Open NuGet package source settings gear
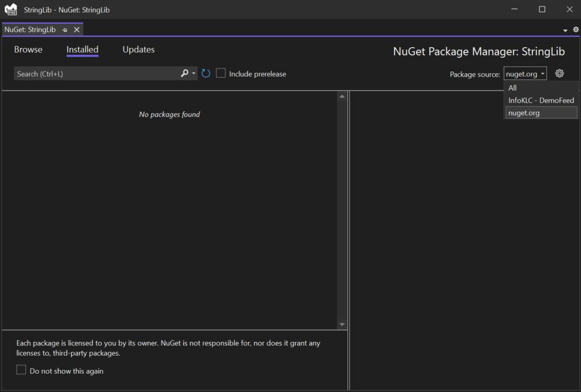The image size is (581, 392). pos(559,73)
